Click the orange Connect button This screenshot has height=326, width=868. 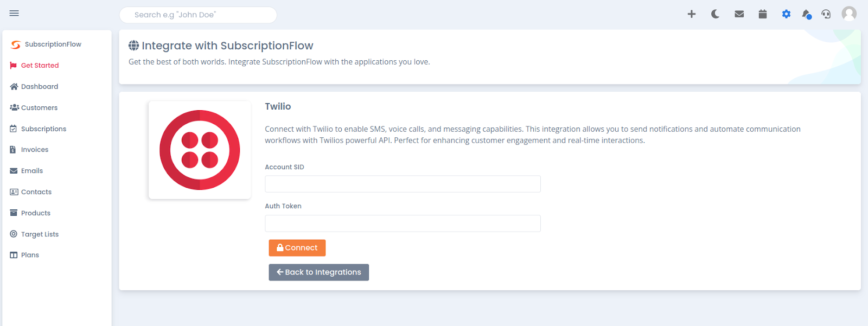(297, 248)
